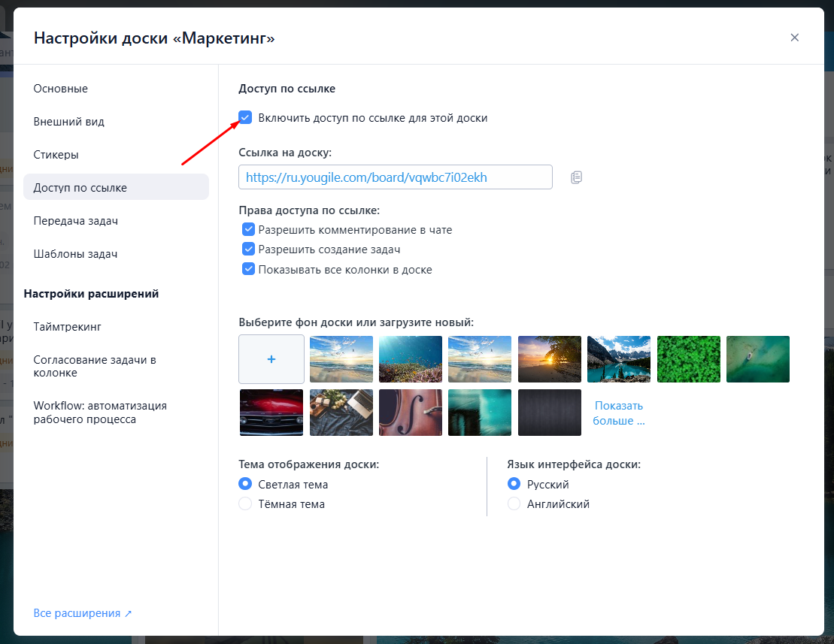Toggle the link access checkbox for this board
The height and width of the screenshot is (644, 834).
[x=245, y=117]
